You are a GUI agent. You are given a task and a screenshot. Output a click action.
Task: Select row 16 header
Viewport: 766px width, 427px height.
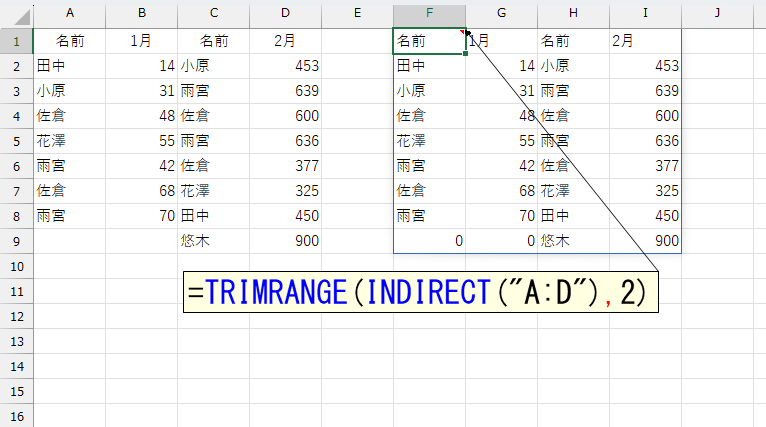click(x=16, y=416)
